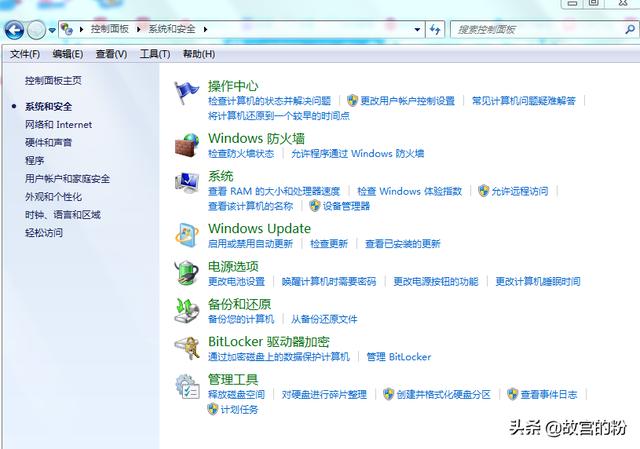This screenshot has width=640, height=449.
Task: Click the 电源选项 battery icon
Action: click(188, 272)
